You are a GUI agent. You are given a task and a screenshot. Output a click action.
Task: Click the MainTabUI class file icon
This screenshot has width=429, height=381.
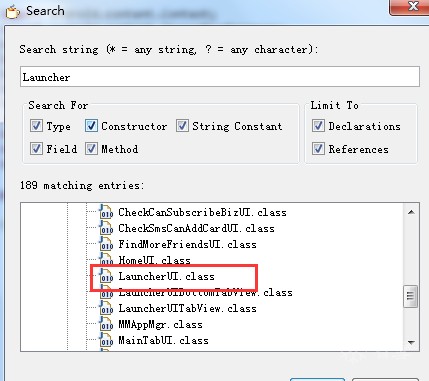point(106,340)
